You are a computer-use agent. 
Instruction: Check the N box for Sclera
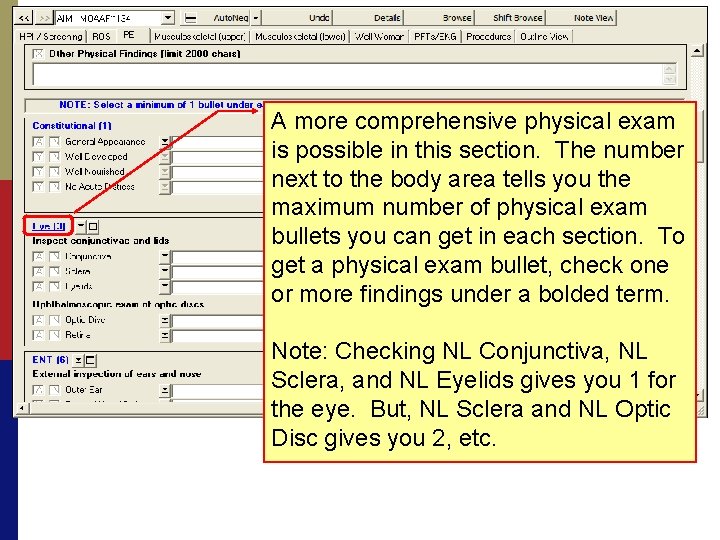54,271
